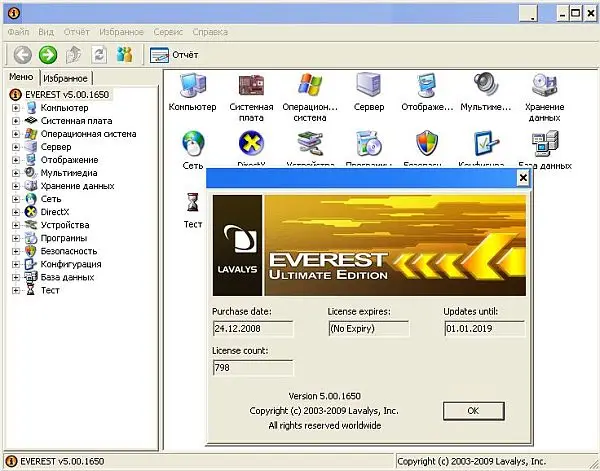Image resolution: width=600 pixels, height=471 pixels.
Task: Select the EVEREST v5.00.1650 root tree item
Action: point(67,95)
